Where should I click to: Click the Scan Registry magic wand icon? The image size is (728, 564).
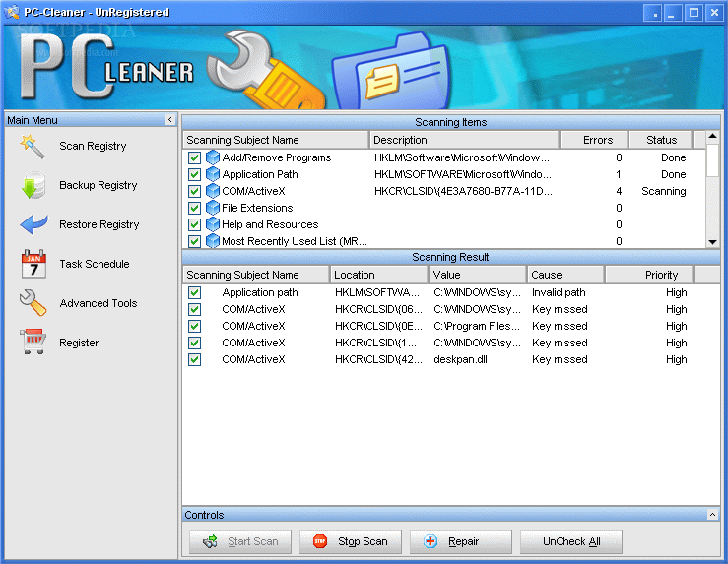[x=33, y=146]
